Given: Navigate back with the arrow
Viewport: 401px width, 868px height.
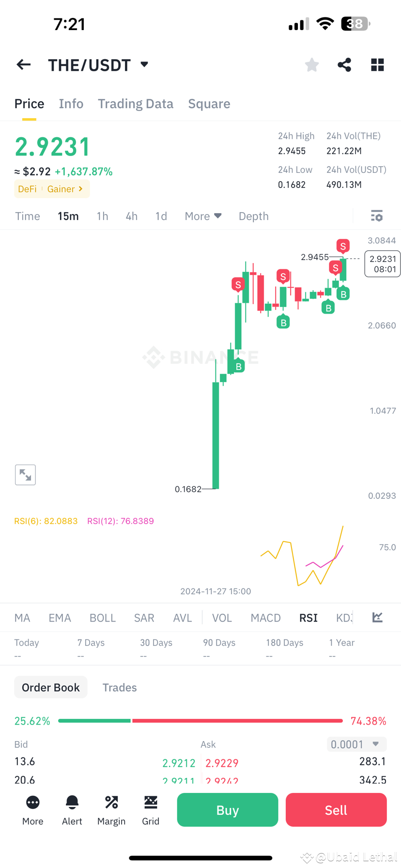Looking at the screenshot, I should (x=23, y=64).
